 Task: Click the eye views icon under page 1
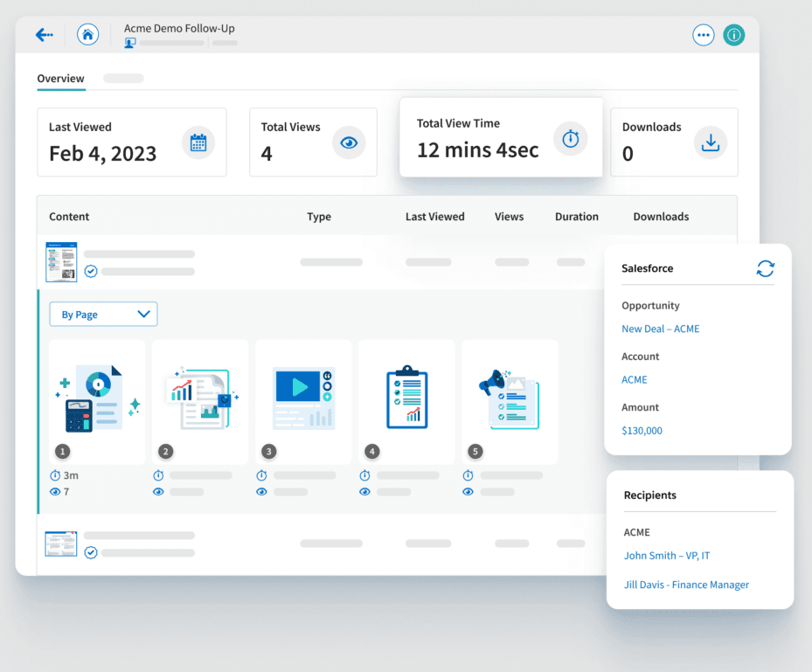click(x=55, y=492)
